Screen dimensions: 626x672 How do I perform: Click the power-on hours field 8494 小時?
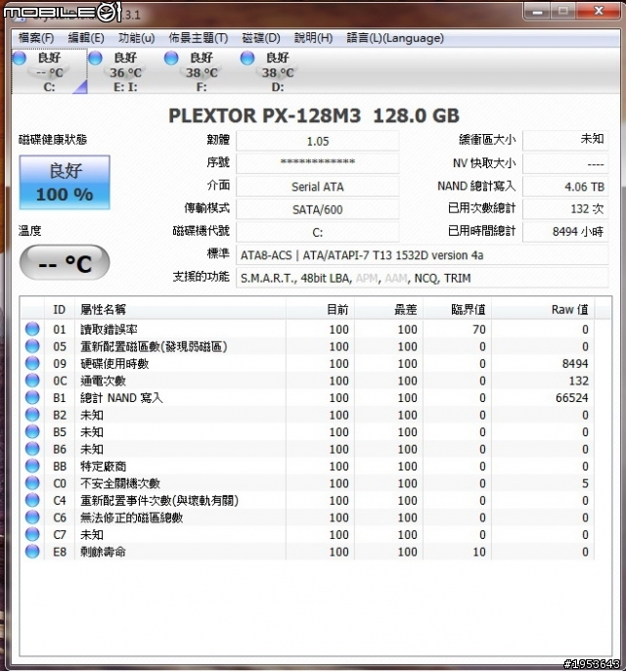point(565,232)
